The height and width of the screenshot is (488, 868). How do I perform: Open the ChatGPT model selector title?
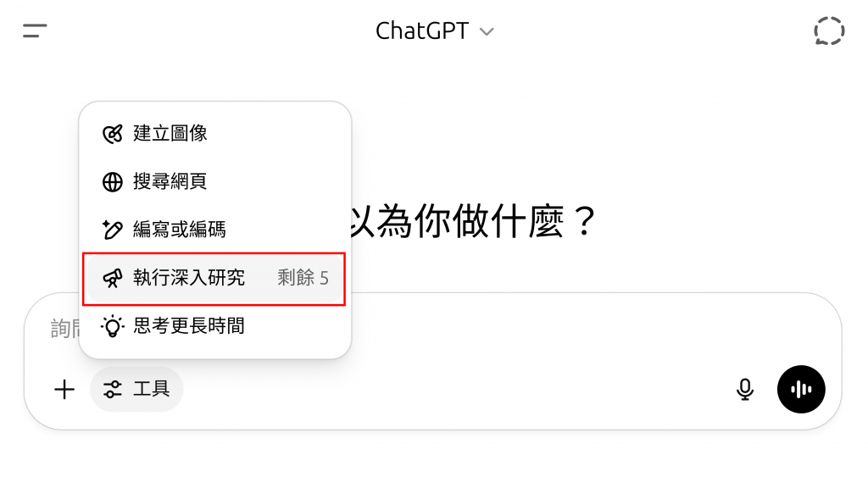coord(435,31)
